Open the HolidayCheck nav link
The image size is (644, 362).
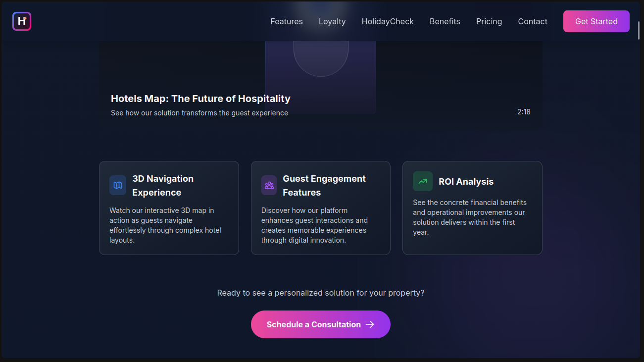click(388, 21)
